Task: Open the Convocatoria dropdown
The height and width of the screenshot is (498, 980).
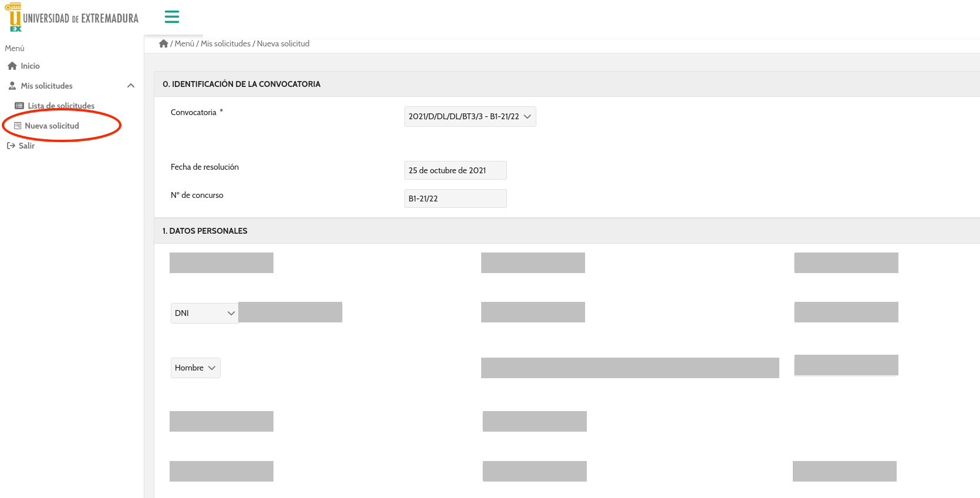Action: point(469,117)
